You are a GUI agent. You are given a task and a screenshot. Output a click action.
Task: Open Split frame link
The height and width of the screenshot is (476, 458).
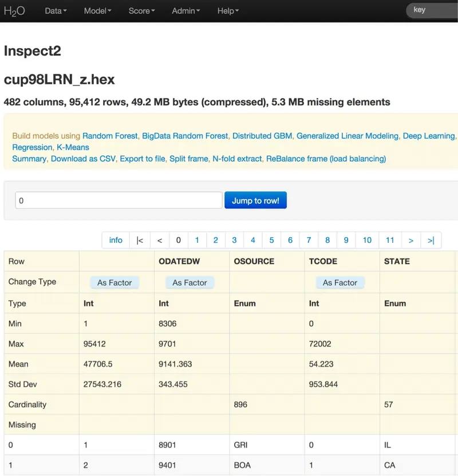point(189,159)
